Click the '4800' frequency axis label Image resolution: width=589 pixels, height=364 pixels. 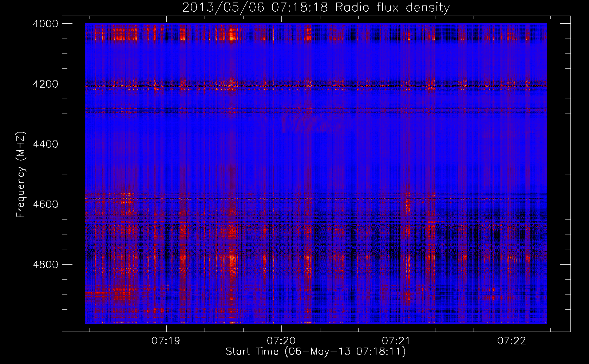coord(46,265)
